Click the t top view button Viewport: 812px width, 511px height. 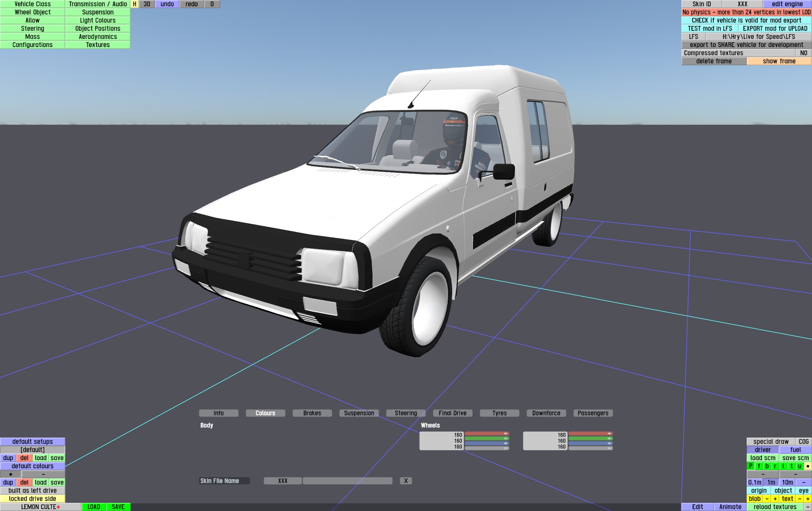point(791,466)
